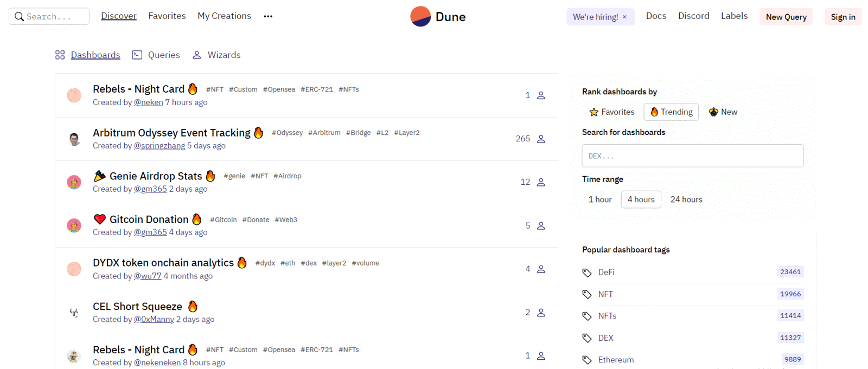Rank dashboards by New
Viewport: 868px width, 369px height.
(x=723, y=112)
